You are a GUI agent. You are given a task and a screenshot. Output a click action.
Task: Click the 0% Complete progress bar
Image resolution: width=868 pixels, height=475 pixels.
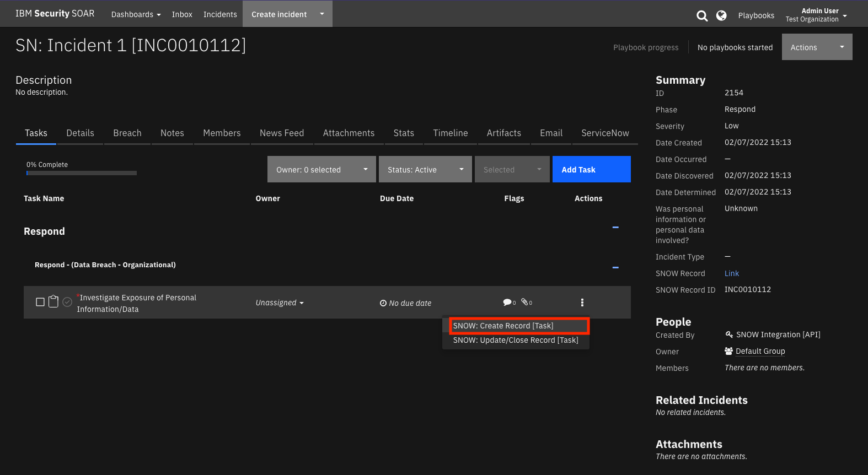click(82, 173)
